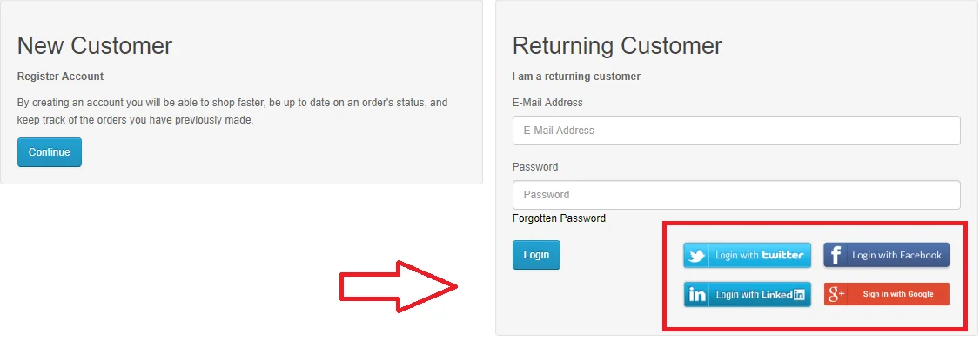
Task: Click the red outlined arrow annotation
Action: (399, 287)
